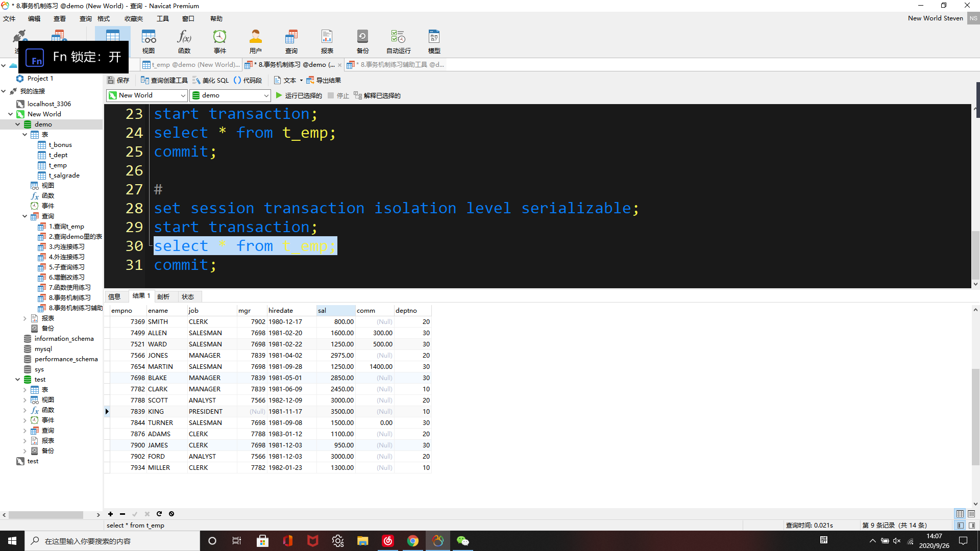This screenshot has width=980, height=551.
Task: Click the 美化 SQL button
Action: [x=210, y=80]
